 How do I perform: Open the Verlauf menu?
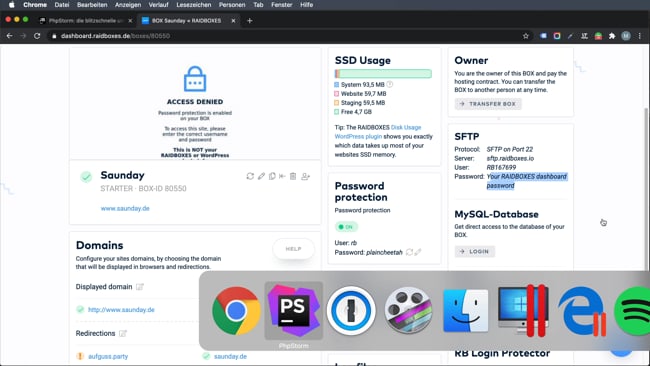pyautogui.click(x=158, y=5)
